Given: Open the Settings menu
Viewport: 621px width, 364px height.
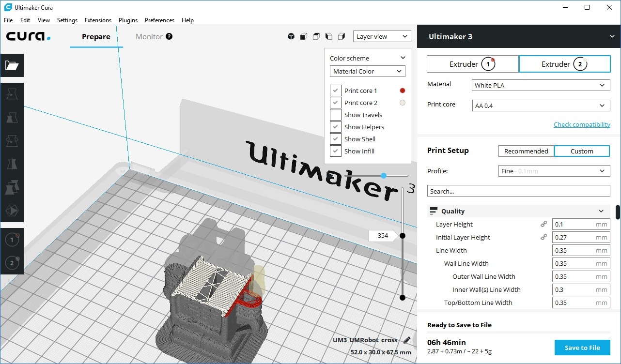Looking at the screenshot, I should click(67, 20).
